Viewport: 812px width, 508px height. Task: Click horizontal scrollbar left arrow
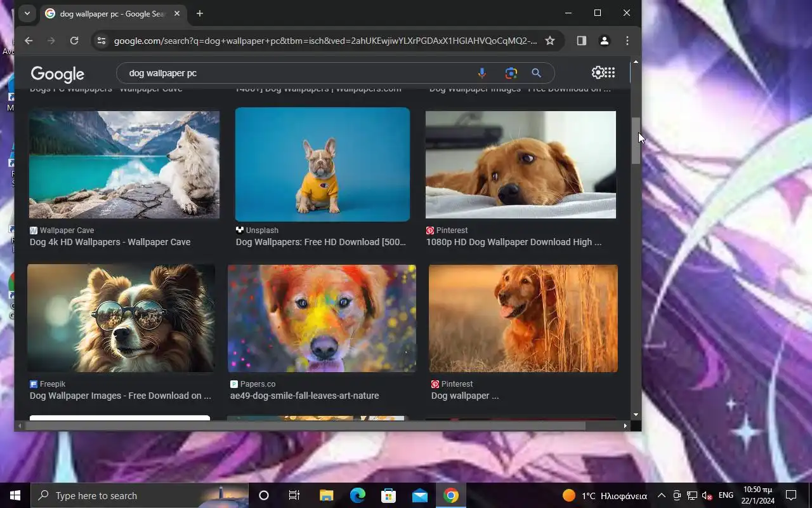coord(19,426)
